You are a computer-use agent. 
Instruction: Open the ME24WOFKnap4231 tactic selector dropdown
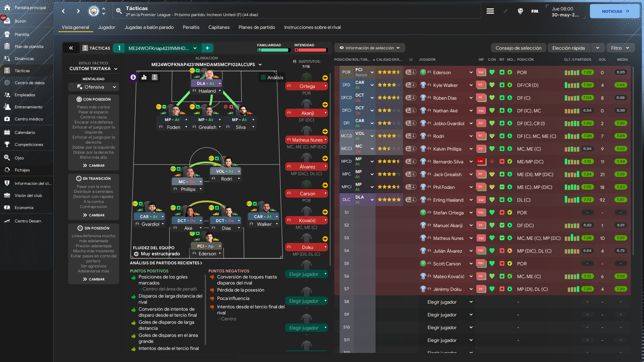[163, 48]
